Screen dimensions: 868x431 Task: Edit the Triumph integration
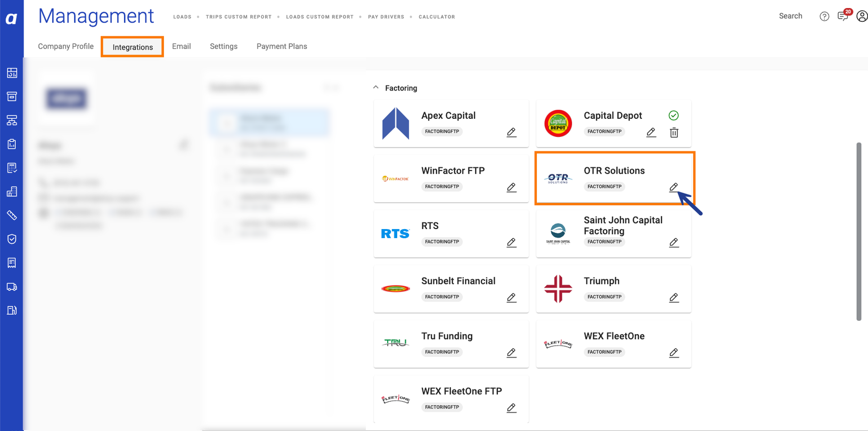pos(674,298)
